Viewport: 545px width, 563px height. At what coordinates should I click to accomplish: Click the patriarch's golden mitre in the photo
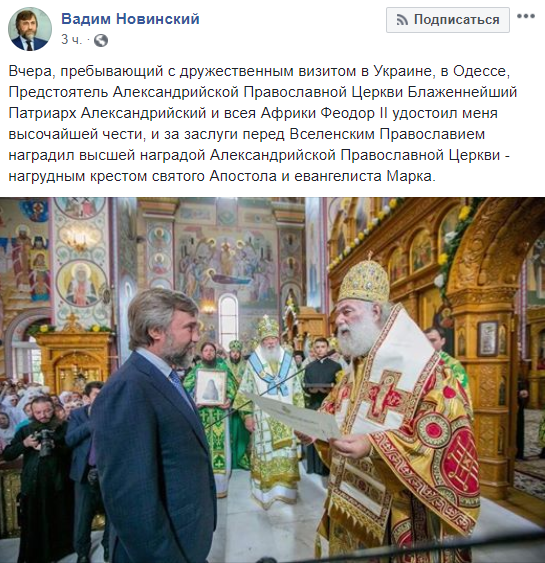[364, 281]
